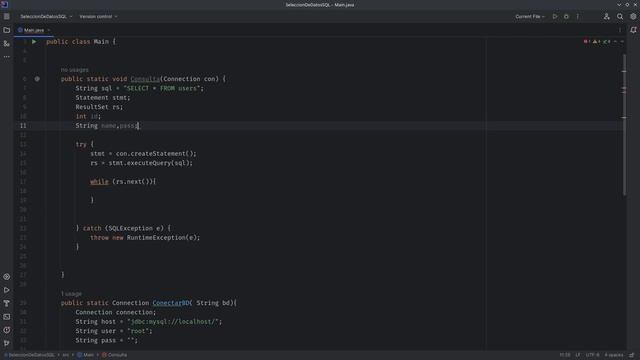The image size is (640, 360).
Task: Click the SeleccionDeDatosSQL breadcrumb in status bar
Action: coord(29,355)
